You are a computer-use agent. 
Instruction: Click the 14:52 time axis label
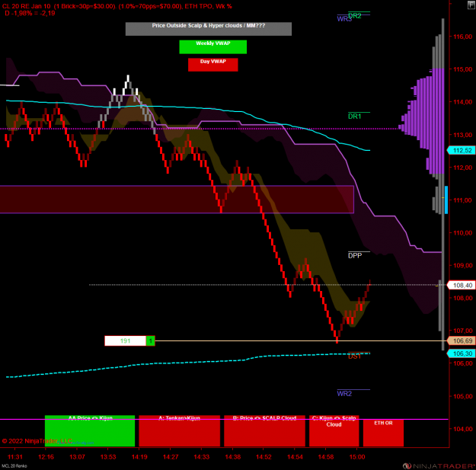coord(264,457)
